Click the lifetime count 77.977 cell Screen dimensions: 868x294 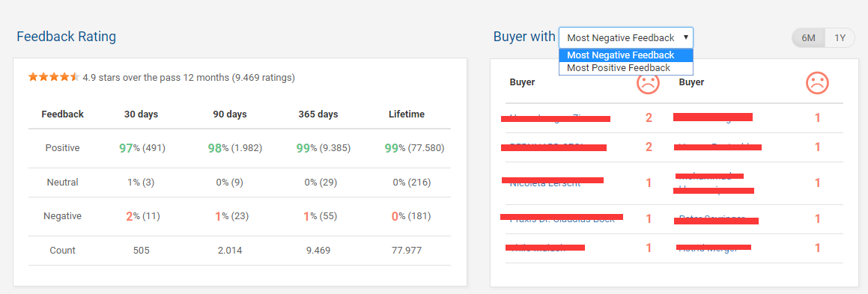point(407,251)
